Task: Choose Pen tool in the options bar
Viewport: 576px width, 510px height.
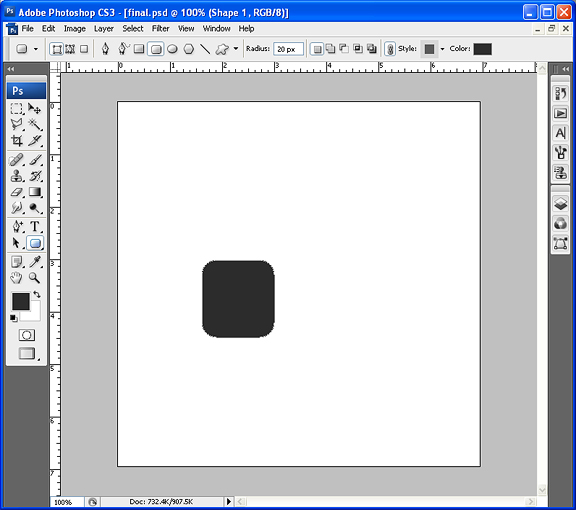Action: coord(105,49)
